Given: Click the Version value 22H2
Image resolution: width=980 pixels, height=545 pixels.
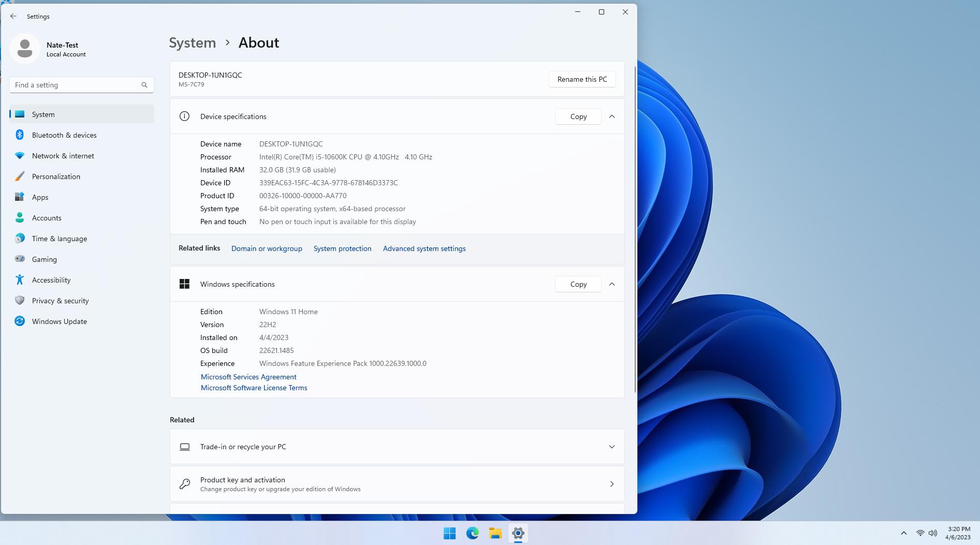Looking at the screenshot, I should tap(268, 325).
